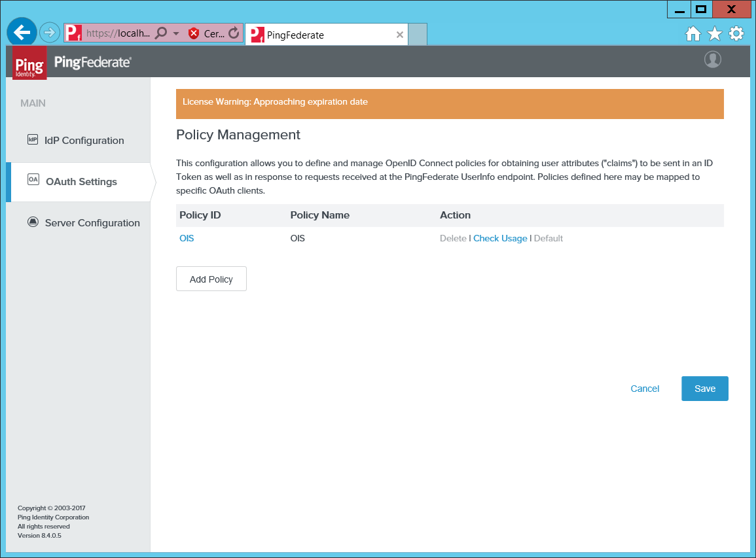The width and height of the screenshot is (756, 558).
Task: Minimize the browser window
Action: [679, 9]
